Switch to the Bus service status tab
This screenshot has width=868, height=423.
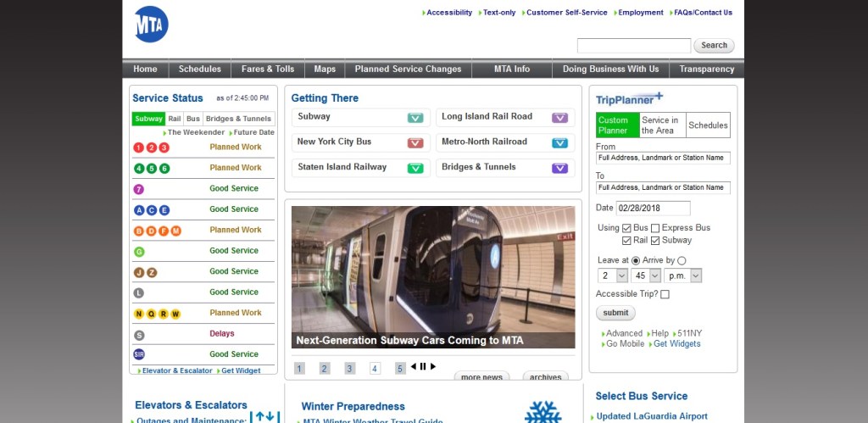pyautogui.click(x=193, y=119)
